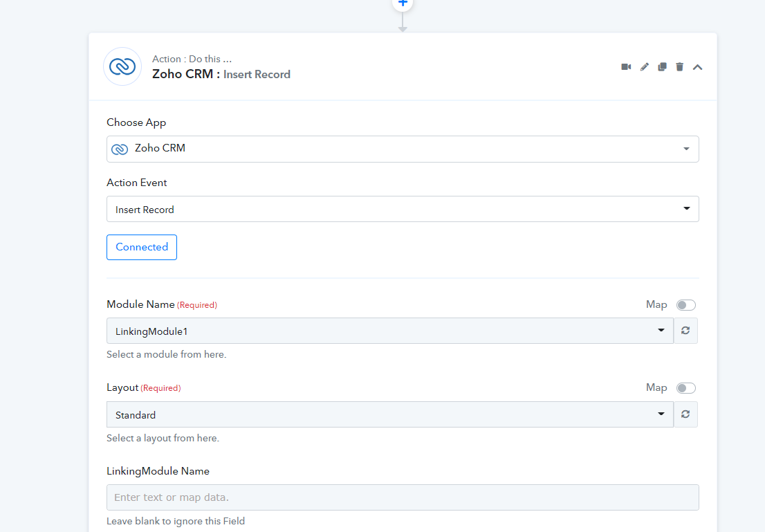Toggle the Map switch for Layout
This screenshot has width=765, height=532.
tap(685, 388)
